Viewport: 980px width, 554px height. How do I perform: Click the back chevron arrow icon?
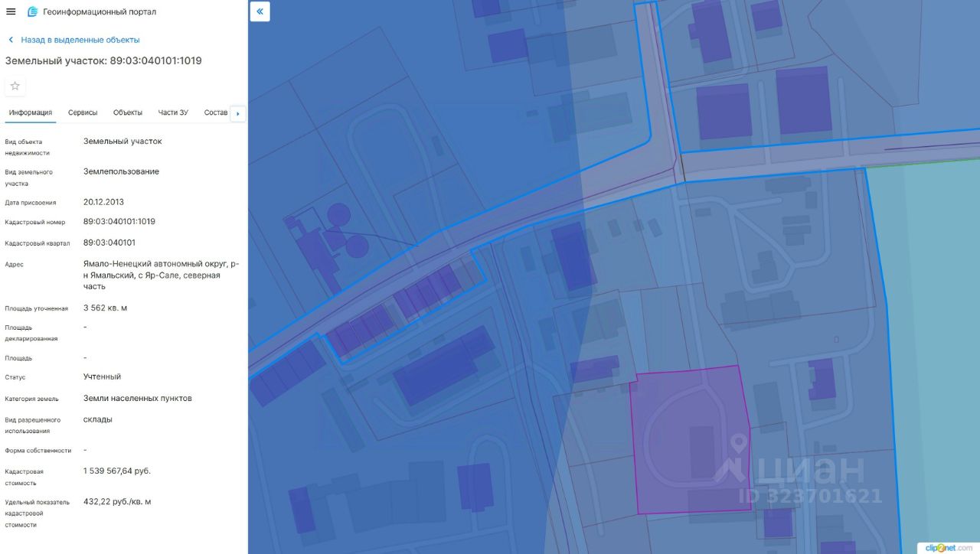tap(11, 40)
